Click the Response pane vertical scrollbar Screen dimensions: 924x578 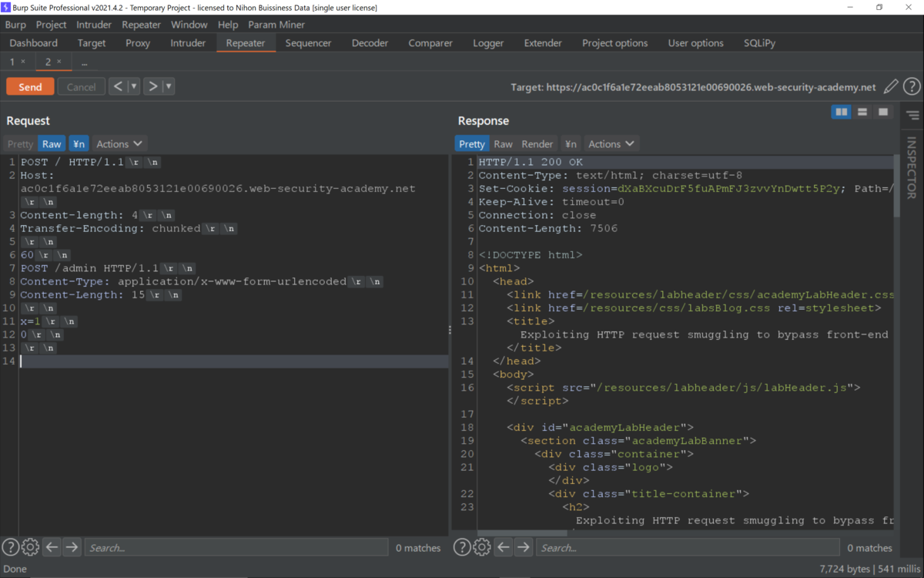coord(896,185)
